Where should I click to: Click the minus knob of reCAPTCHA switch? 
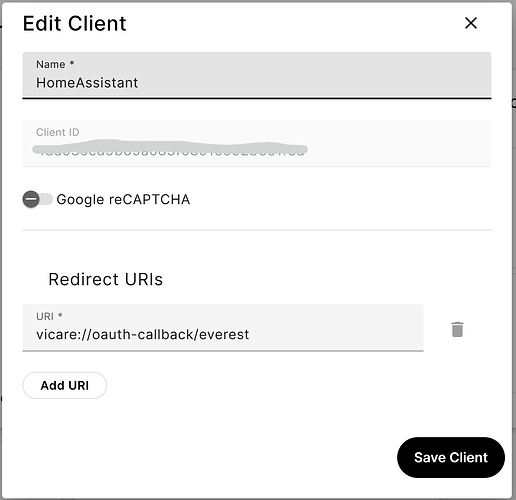tap(31, 199)
